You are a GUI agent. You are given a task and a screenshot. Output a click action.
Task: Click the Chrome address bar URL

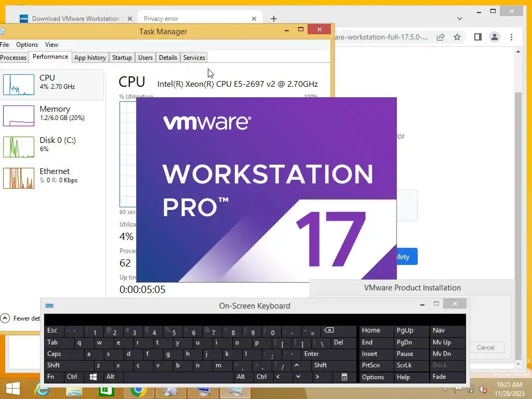point(381,37)
